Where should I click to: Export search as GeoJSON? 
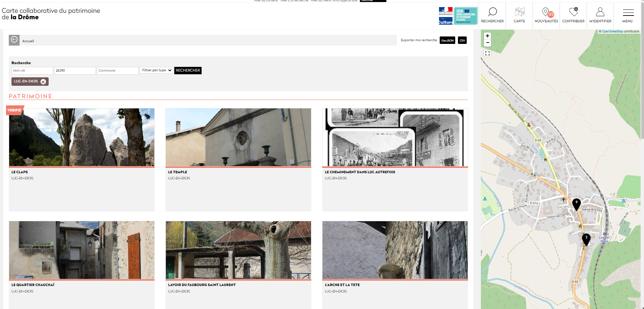447,41
